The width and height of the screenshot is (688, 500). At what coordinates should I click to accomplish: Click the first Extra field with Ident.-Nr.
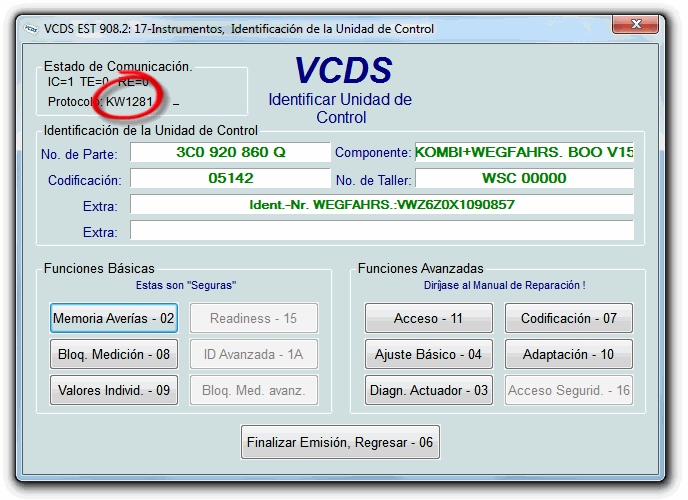[382, 204]
